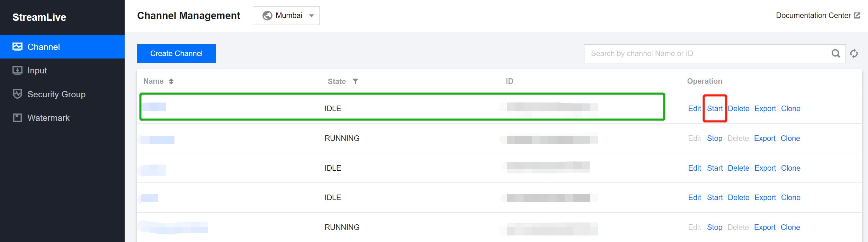The height and width of the screenshot is (242, 868).
Task: Click the Documentation Center external link icon
Action: [857, 16]
